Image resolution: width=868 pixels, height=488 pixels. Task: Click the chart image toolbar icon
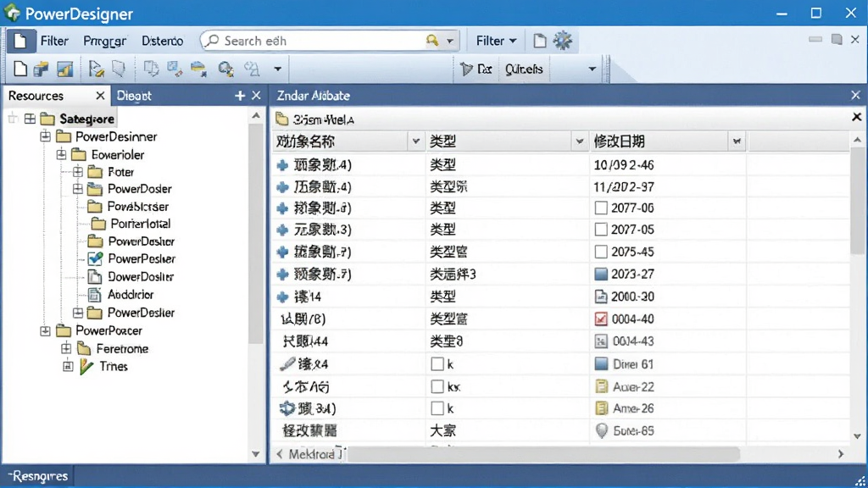pyautogui.click(x=64, y=69)
